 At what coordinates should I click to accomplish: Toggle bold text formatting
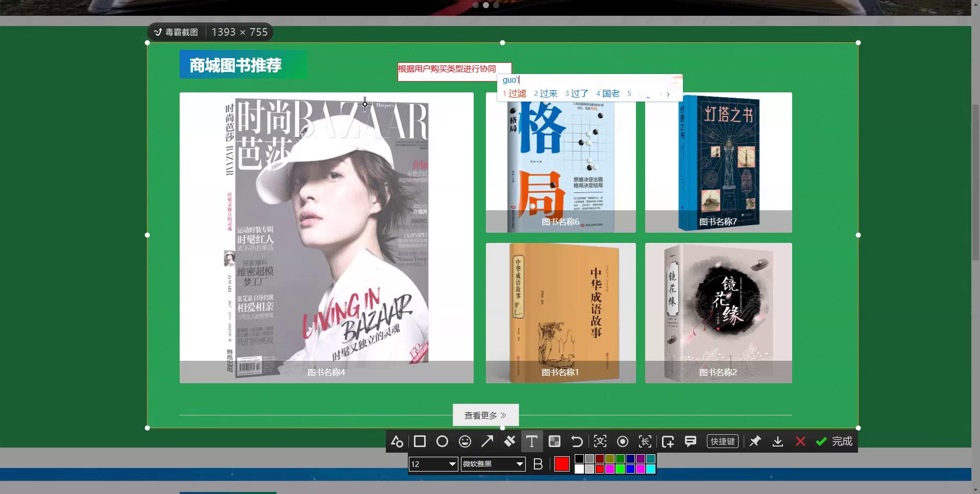(537, 464)
